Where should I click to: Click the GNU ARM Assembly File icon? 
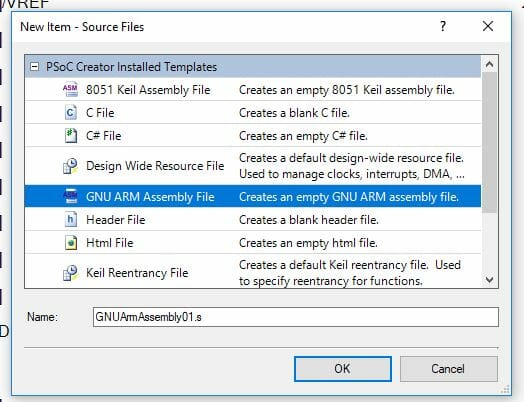(x=71, y=196)
